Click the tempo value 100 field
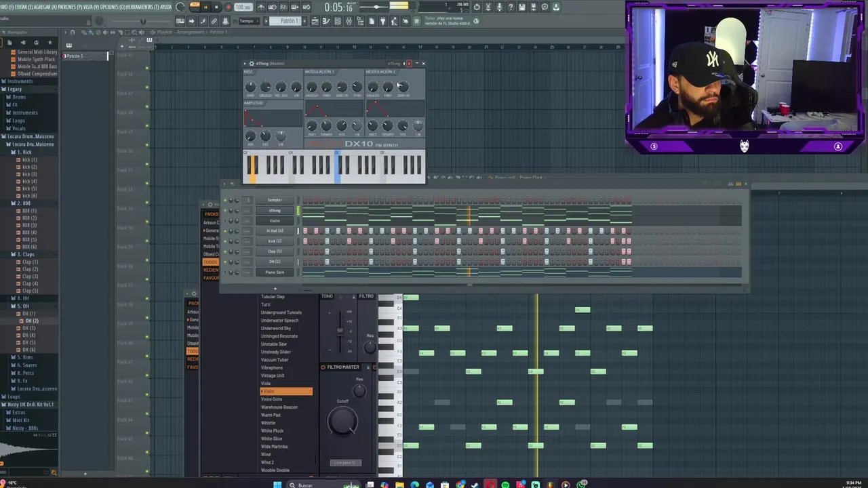 (x=243, y=7)
